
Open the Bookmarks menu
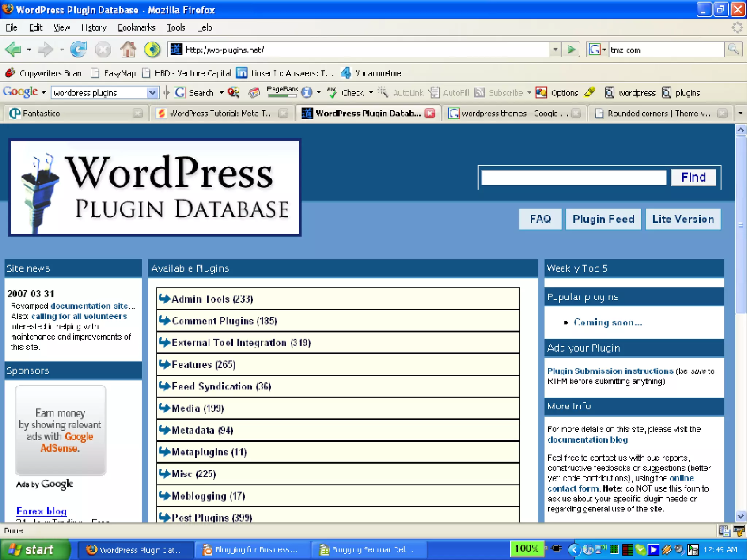[136, 28]
